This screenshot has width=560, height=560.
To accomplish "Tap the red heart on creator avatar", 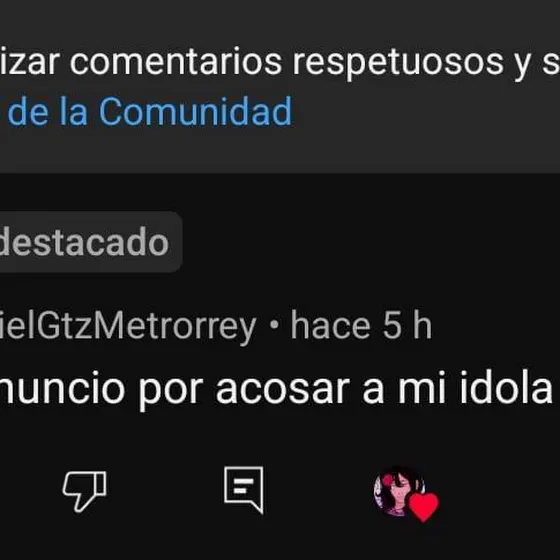I will coord(424,507).
